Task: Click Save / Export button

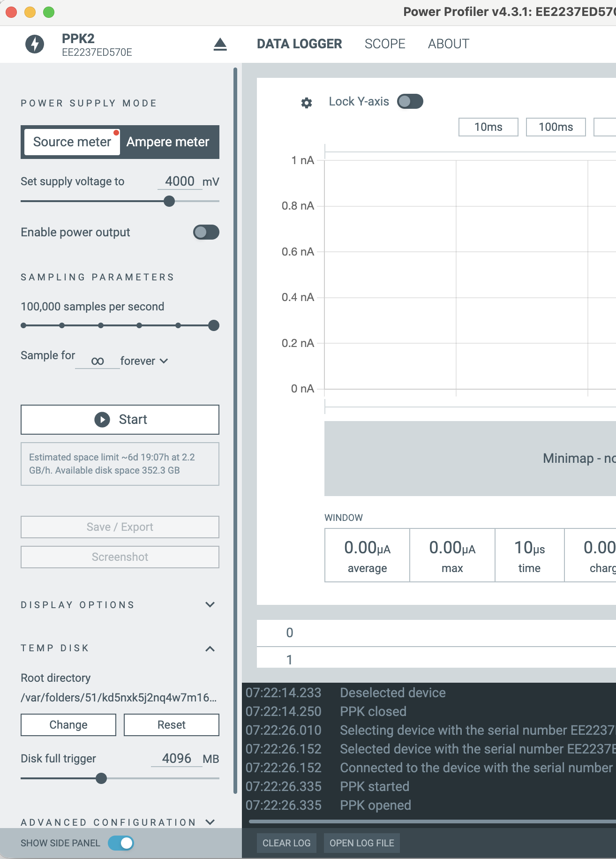Action: pyautogui.click(x=120, y=527)
